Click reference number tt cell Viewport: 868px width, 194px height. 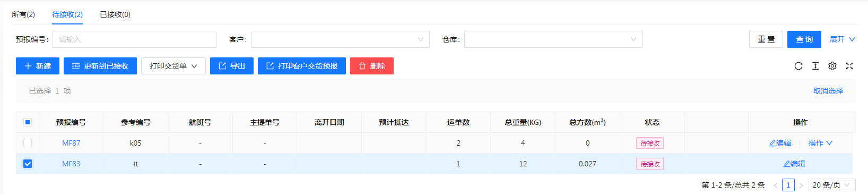(136, 164)
